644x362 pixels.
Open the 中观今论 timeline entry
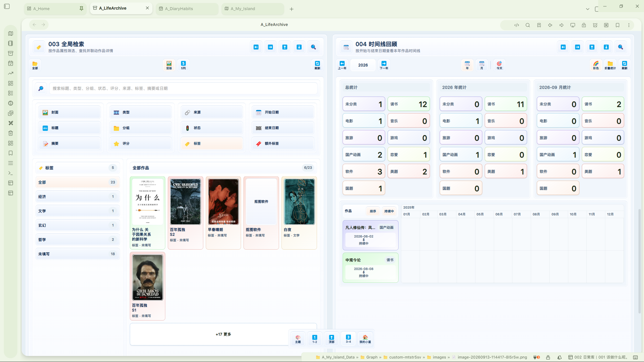pos(370,268)
